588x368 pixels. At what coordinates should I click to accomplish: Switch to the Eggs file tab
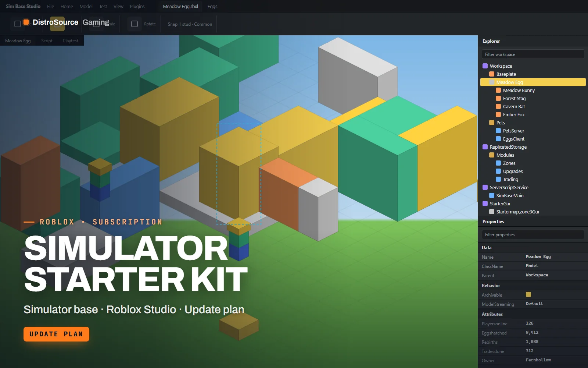[x=212, y=6]
